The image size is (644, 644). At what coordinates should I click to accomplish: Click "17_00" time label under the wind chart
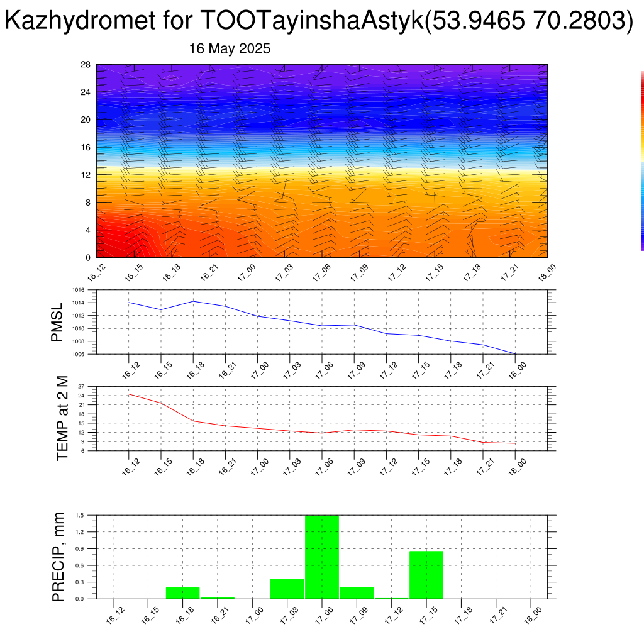tap(247, 273)
